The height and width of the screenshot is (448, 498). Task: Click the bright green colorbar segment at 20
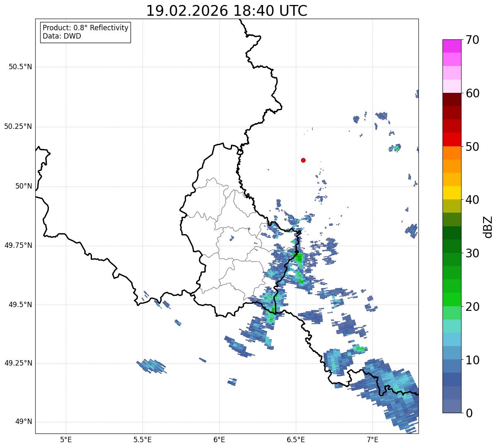[452, 300]
